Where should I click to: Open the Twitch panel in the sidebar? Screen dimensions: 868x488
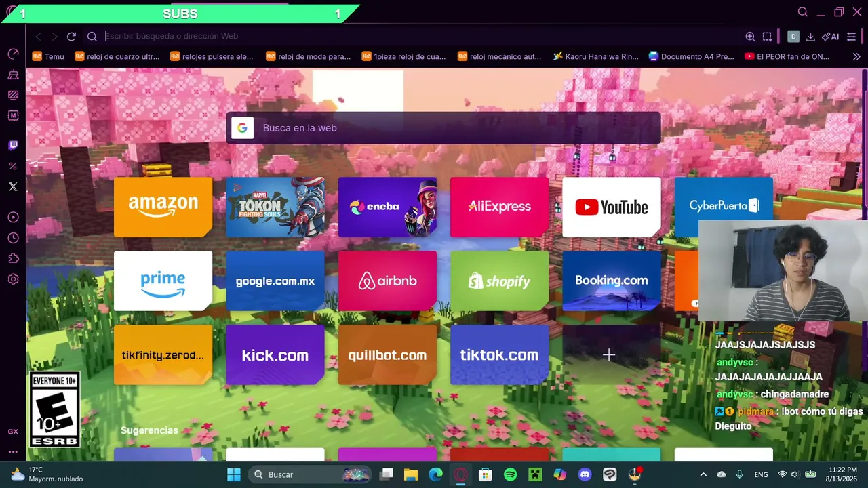13,145
